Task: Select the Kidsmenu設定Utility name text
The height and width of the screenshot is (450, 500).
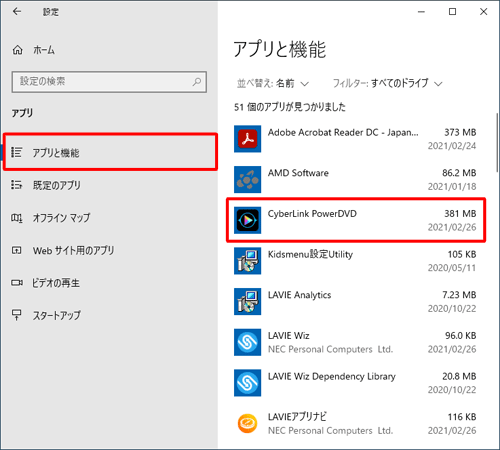Action: point(310,254)
